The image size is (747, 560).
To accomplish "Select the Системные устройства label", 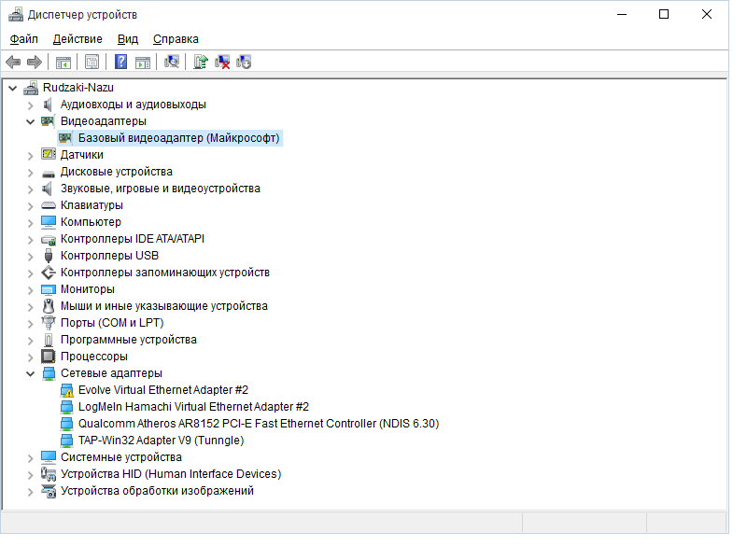I will pyautogui.click(x=121, y=457).
